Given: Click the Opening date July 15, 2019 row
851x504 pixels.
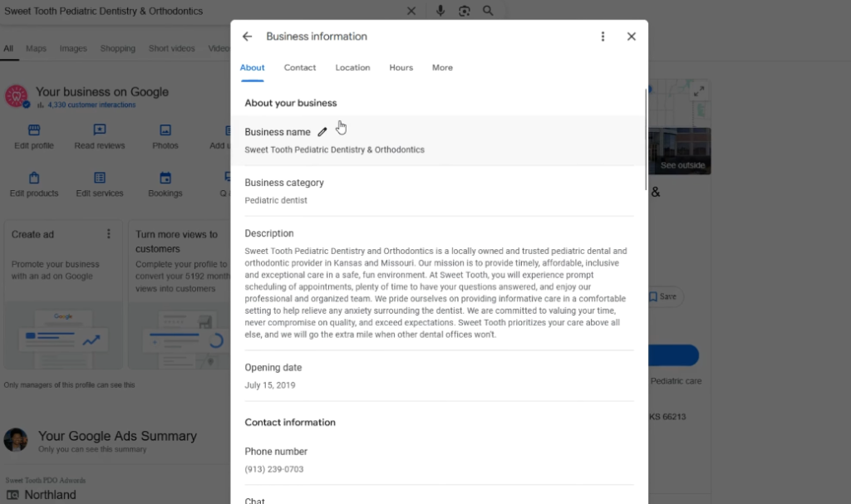Looking at the screenshot, I should tap(439, 376).
